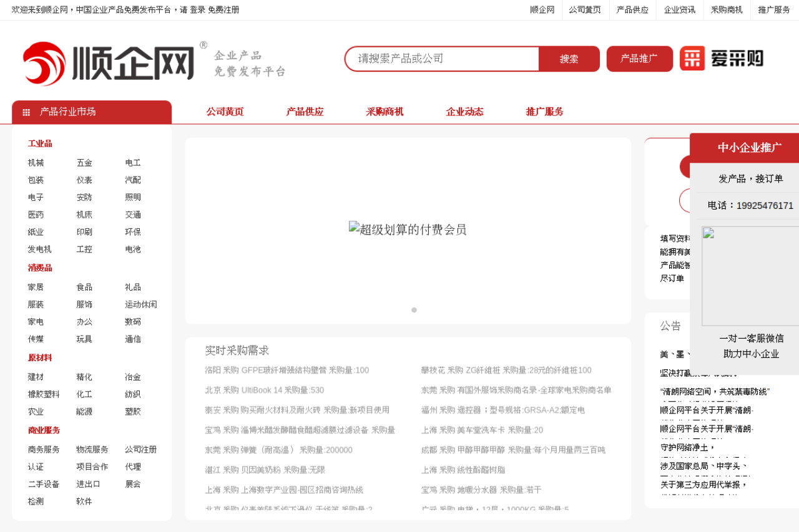Click the 免费注册 link at top

[x=223, y=10]
